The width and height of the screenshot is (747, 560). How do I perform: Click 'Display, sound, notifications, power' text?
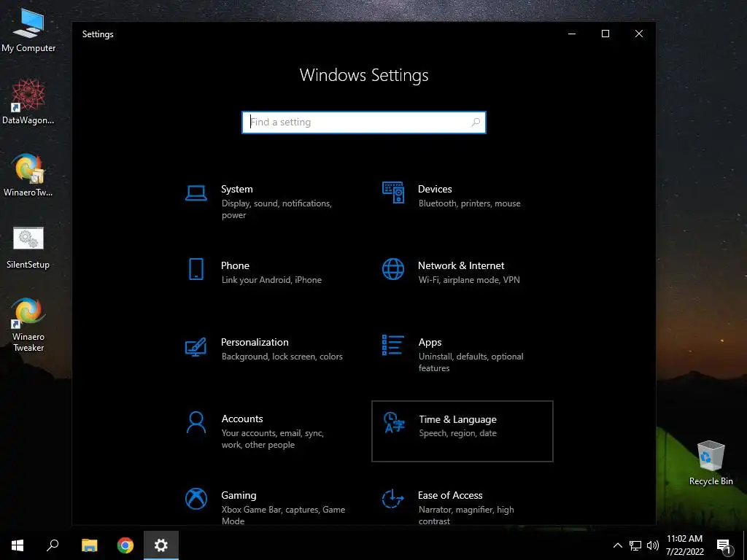click(276, 209)
